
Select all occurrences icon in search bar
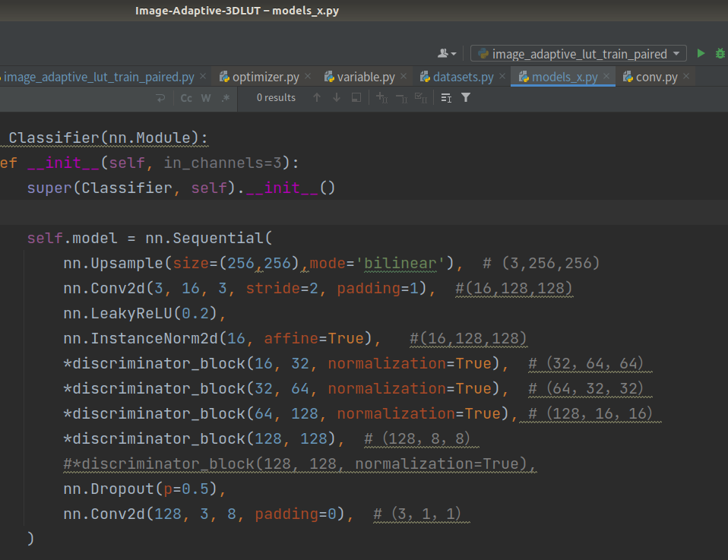coord(421,97)
